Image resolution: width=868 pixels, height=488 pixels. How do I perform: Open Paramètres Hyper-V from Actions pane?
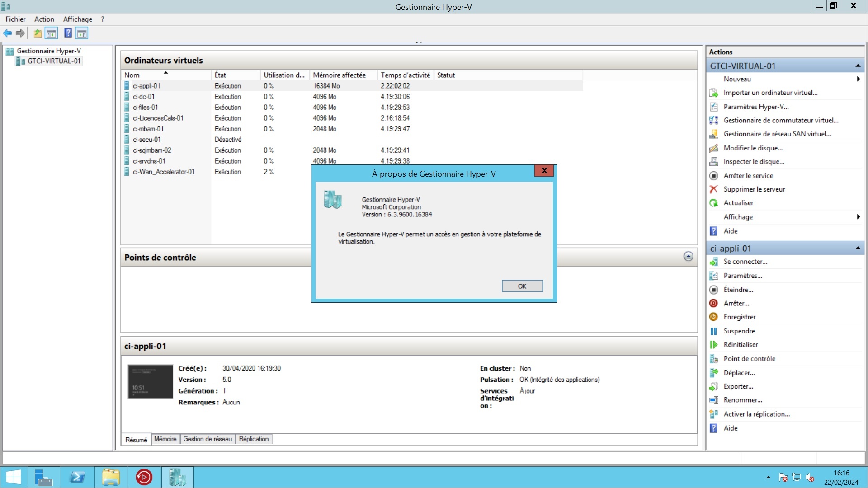coord(756,107)
